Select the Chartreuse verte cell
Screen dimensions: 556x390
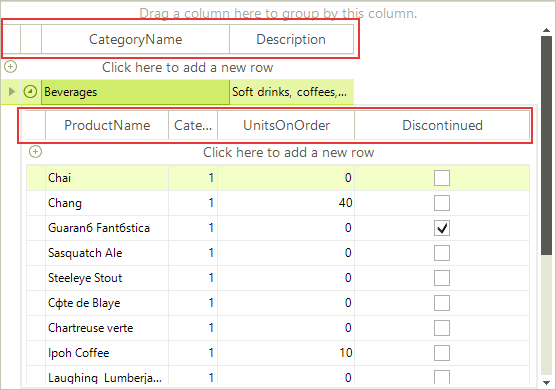pyautogui.click(x=107, y=328)
